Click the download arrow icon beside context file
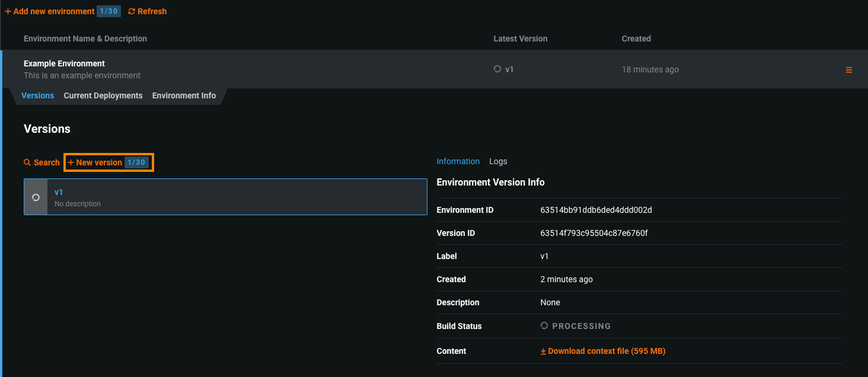 click(543, 352)
